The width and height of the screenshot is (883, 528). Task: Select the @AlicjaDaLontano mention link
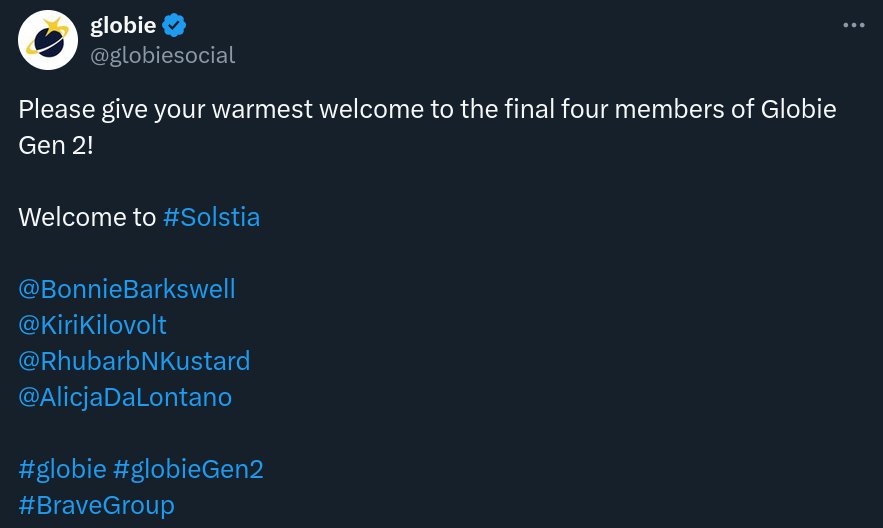(125, 397)
